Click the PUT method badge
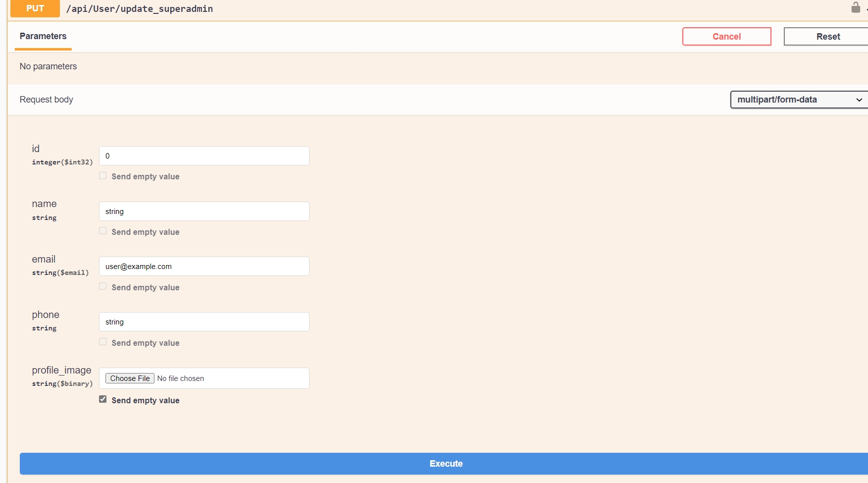The width and height of the screenshot is (868, 483). coord(35,8)
